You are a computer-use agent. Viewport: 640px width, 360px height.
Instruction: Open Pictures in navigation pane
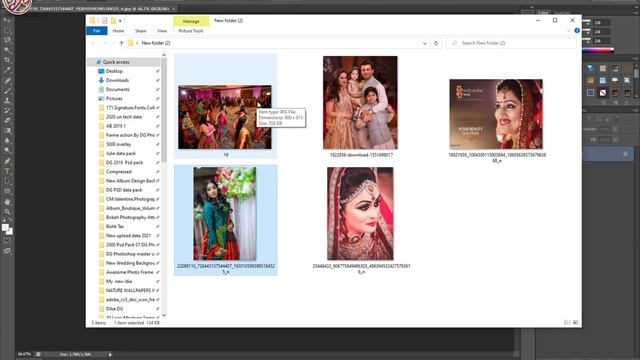pyautogui.click(x=114, y=99)
